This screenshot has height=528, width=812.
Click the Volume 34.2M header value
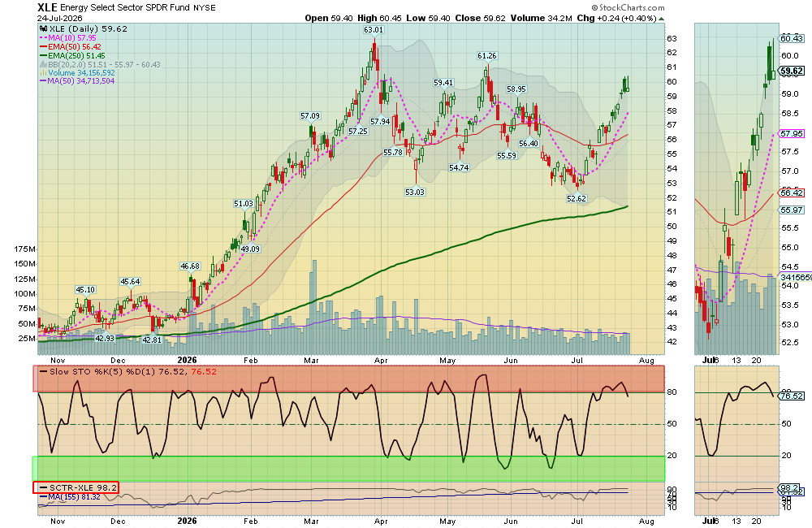coord(541,18)
